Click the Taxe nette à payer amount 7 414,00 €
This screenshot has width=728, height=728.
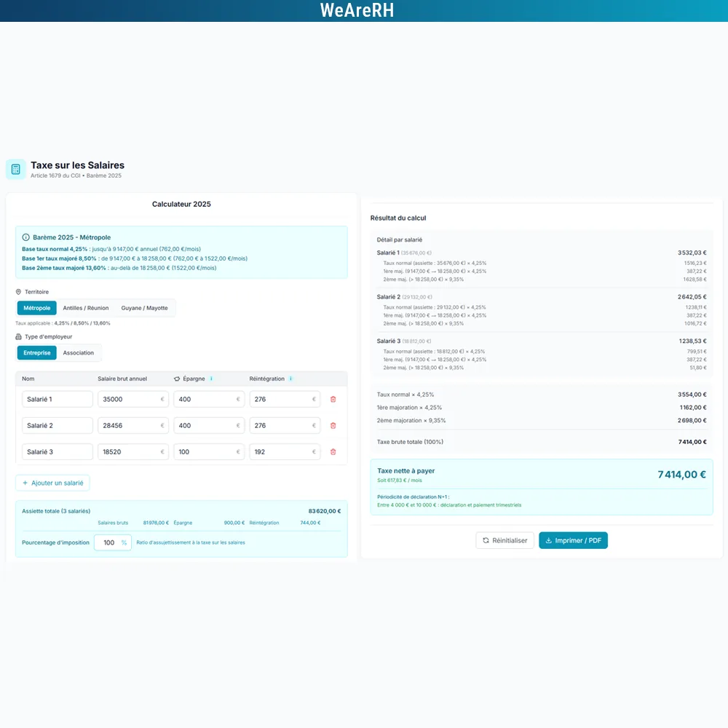pyautogui.click(x=681, y=475)
